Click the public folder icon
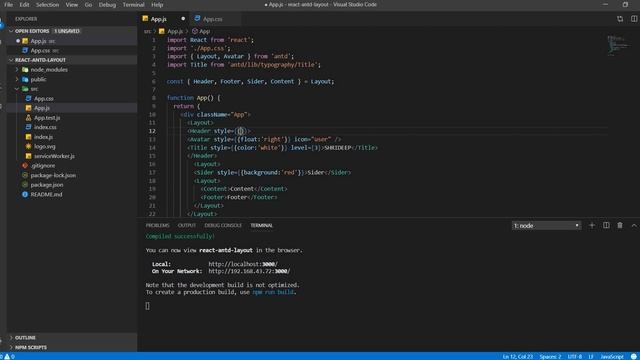 point(25,80)
